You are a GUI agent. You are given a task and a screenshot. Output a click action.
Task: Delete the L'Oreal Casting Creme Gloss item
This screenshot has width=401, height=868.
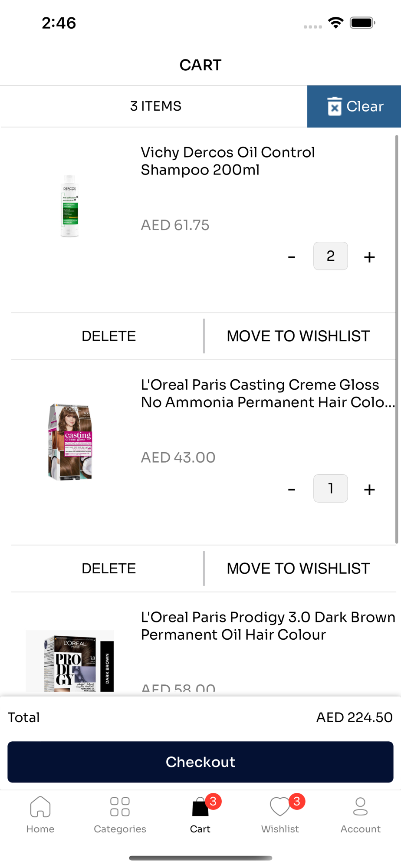coord(108,569)
